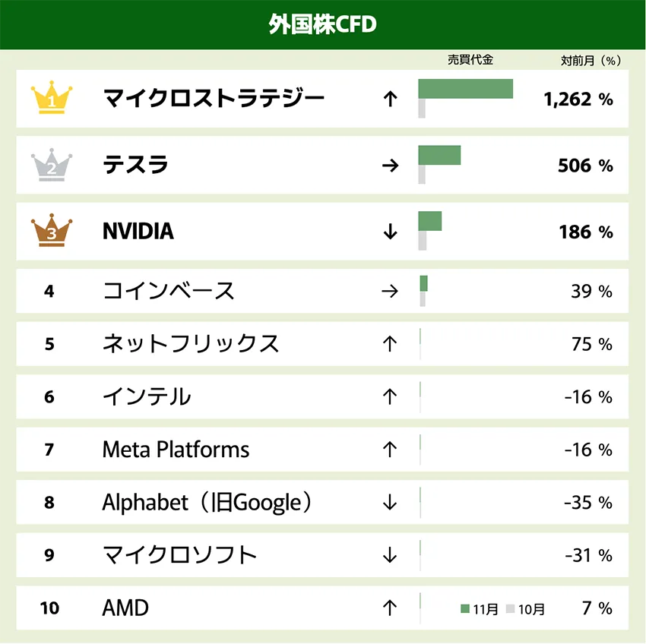This screenshot has width=646, height=644.
Task: Select the Meta Platforms stock name
Action: coord(176,450)
